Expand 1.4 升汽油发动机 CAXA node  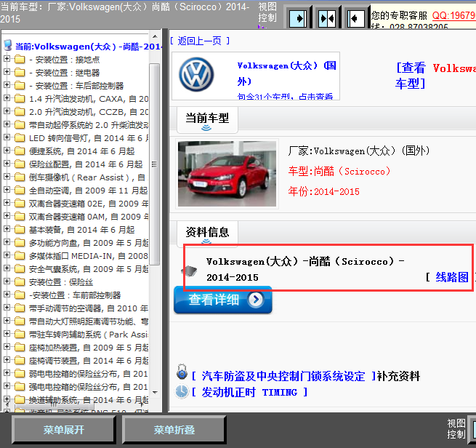[7, 97]
